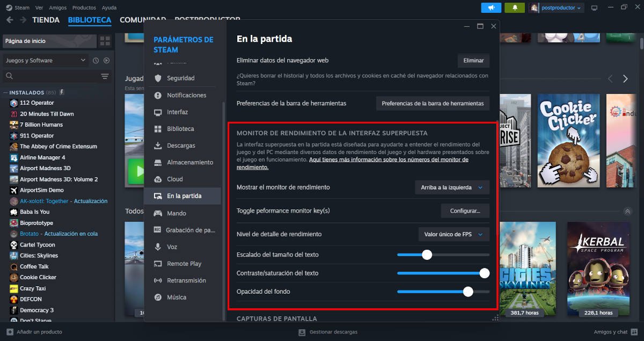
Task: Click the Biblioteca grid icon in settings
Action: click(158, 129)
